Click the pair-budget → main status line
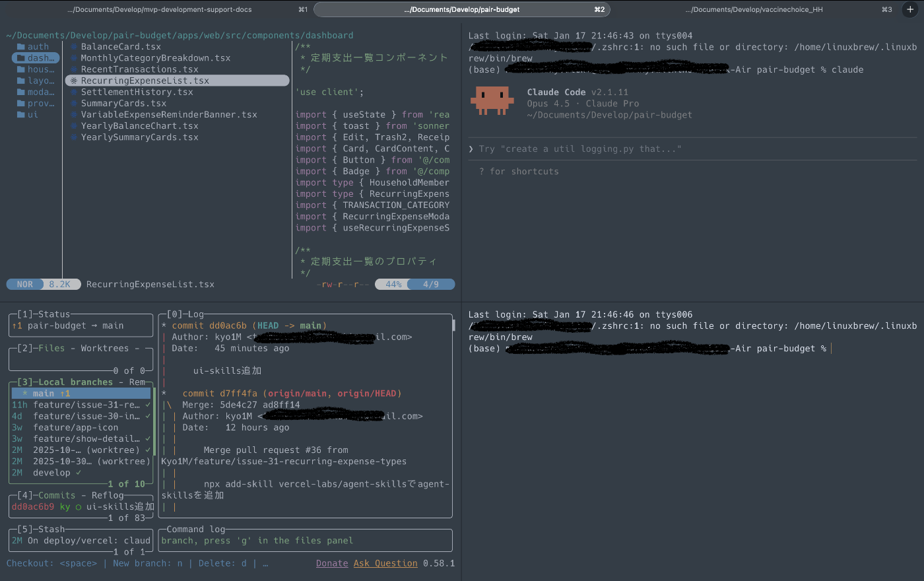 pos(68,325)
